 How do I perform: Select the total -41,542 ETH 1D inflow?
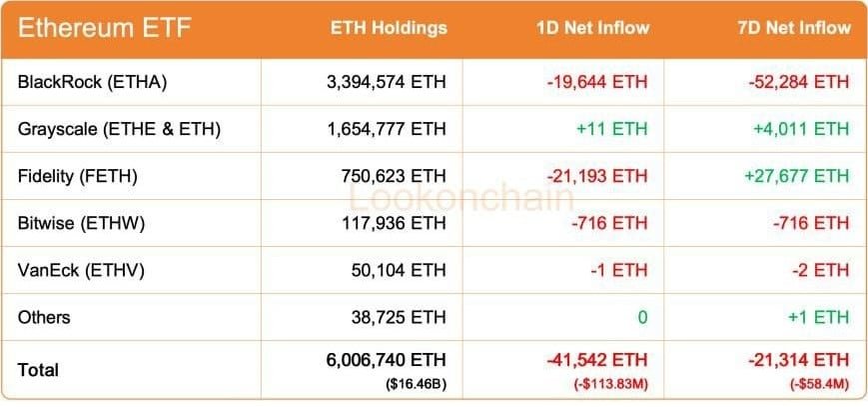(597, 359)
